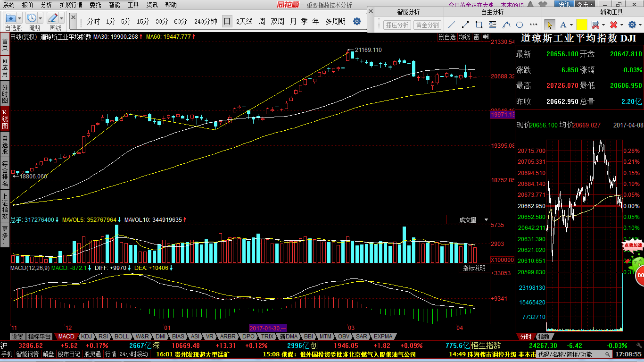Viewport: 644px width, 362px height.
Task: Open 指标说明 indicator description
Action: point(474,268)
